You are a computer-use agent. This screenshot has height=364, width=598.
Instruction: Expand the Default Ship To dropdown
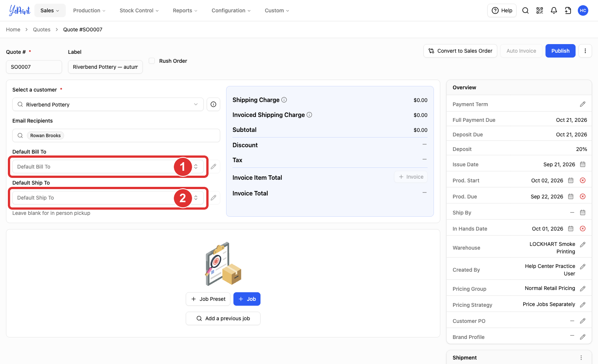point(108,198)
